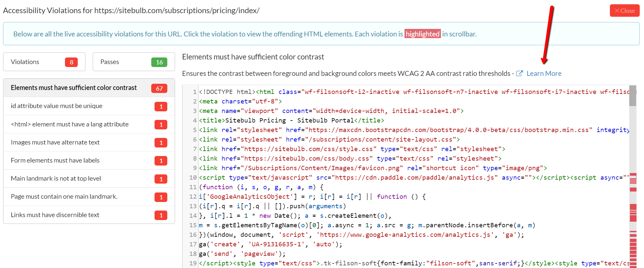The width and height of the screenshot is (644, 268).
Task: Open the Learn More link
Action: point(544,74)
